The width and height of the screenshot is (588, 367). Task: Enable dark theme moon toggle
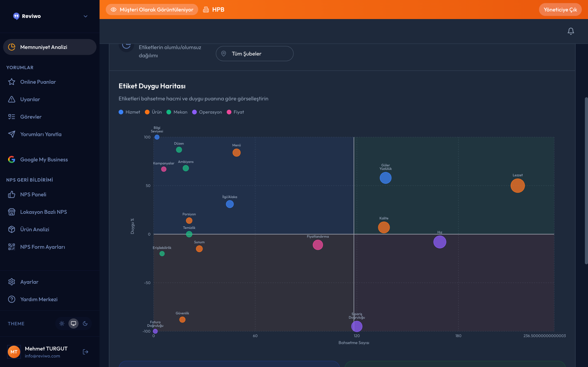coord(85,324)
